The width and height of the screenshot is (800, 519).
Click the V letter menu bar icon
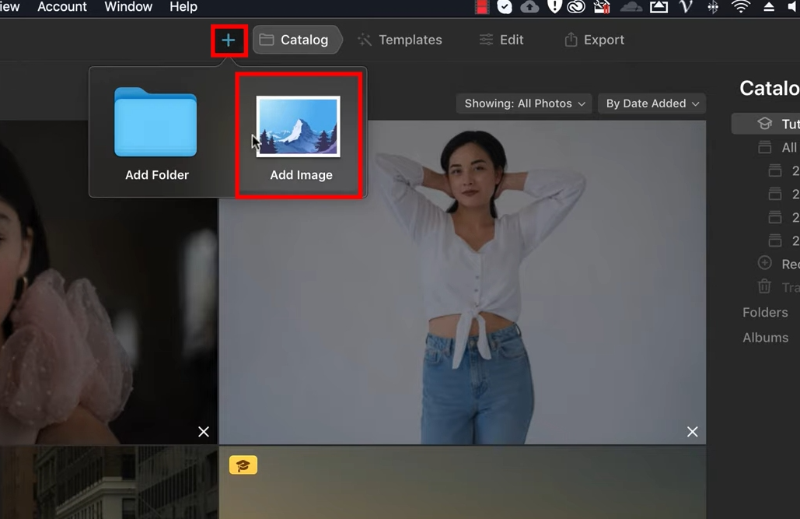(686, 7)
